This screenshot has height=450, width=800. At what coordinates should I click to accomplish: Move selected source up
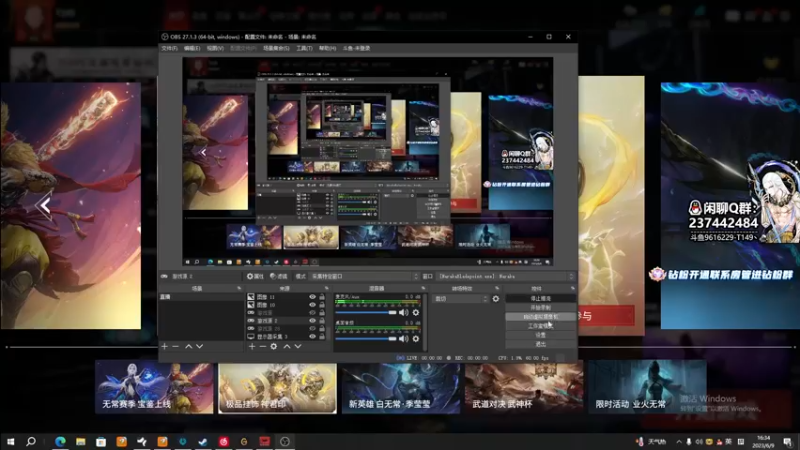point(287,346)
